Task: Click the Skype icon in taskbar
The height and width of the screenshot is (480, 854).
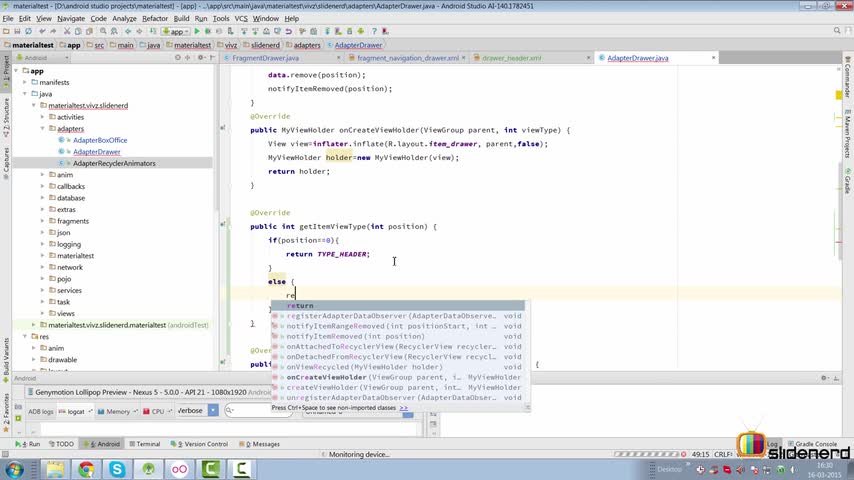Action: point(118,468)
